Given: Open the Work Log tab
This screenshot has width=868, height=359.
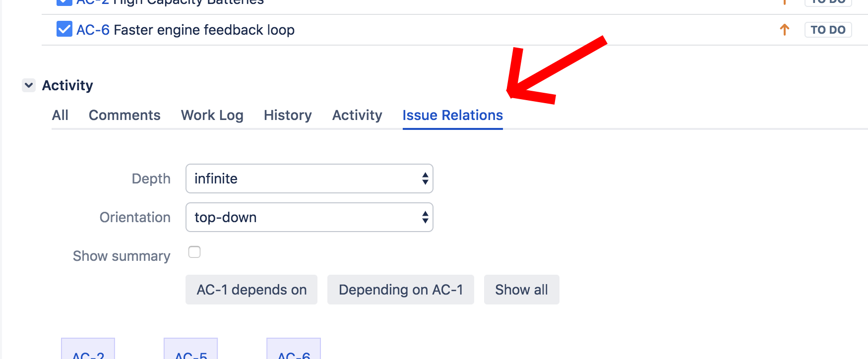Looking at the screenshot, I should 212,115.
